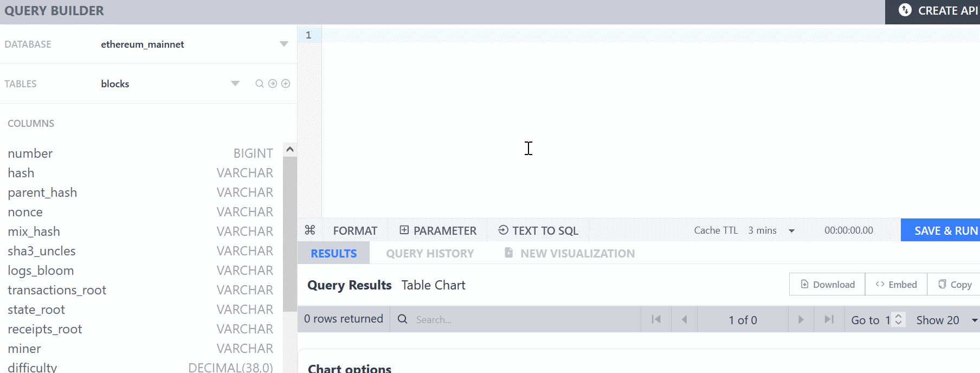Click the Copy results button
Viewport: 980px width, 373px height.
coord(954,284)
